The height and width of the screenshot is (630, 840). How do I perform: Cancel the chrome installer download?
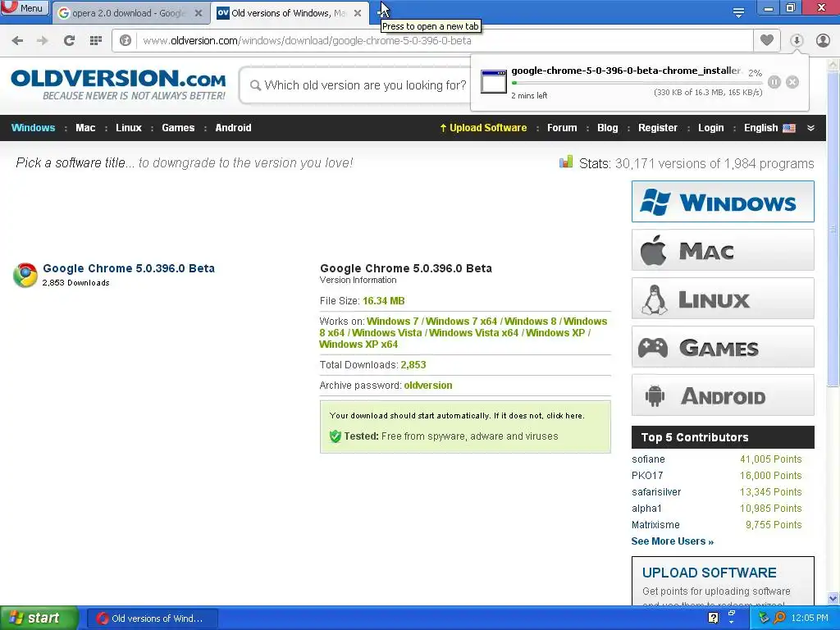(x=792, y=82)
